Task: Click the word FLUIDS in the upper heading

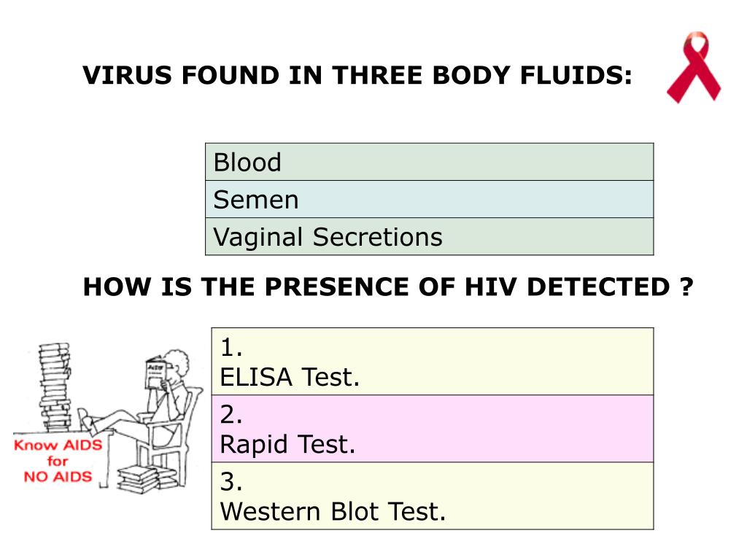Action: tap(576, 75)
